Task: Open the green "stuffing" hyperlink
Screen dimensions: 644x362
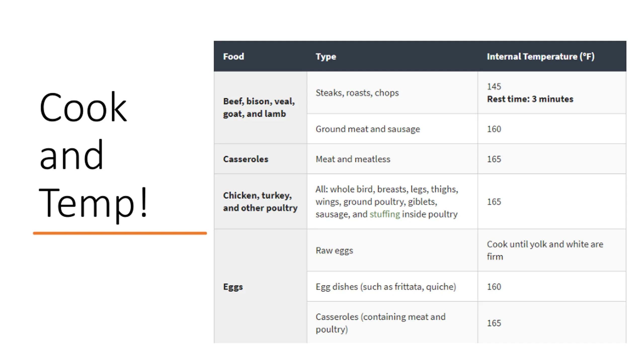Action: 384,214
